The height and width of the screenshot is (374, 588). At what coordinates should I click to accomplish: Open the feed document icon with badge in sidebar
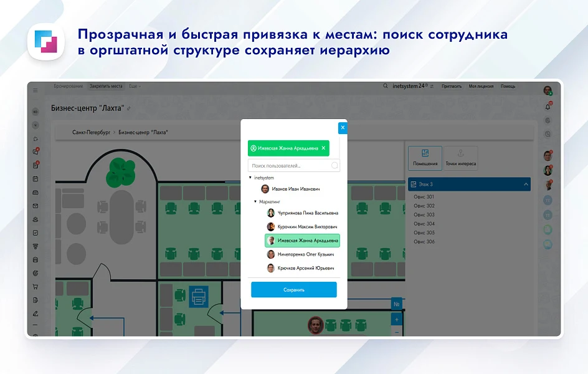point(36,165)
